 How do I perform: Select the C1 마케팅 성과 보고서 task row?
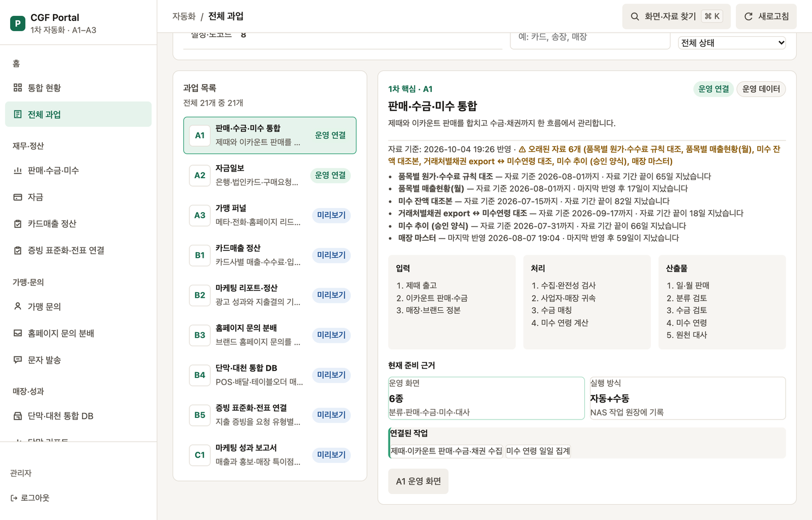click(270, 455)
